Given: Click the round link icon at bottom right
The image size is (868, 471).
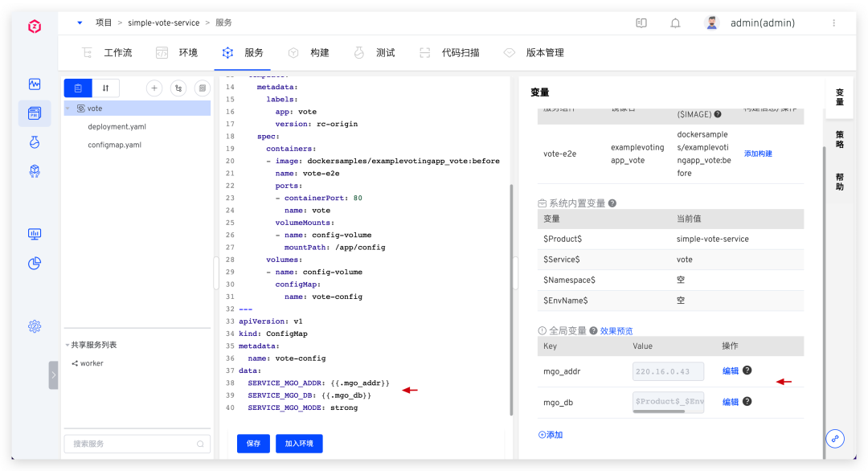Looking at the screenshot, I should [835, 439].
